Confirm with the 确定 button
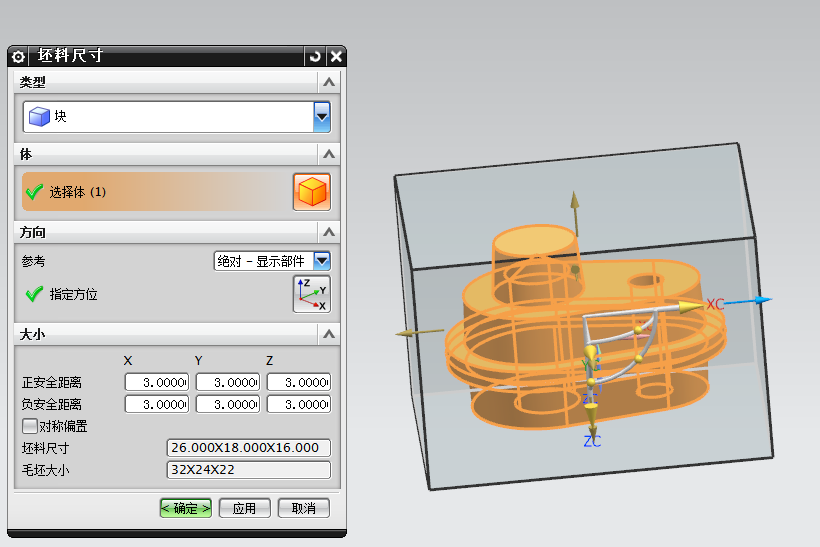This screenshot has height=547, width=820. 186,508
